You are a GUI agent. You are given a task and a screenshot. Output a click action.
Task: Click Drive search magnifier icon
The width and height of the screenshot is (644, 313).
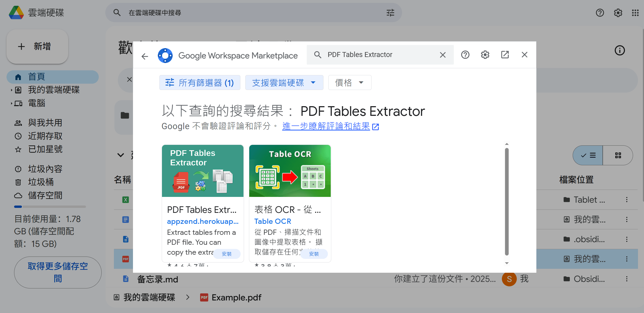tap(117, 13)
